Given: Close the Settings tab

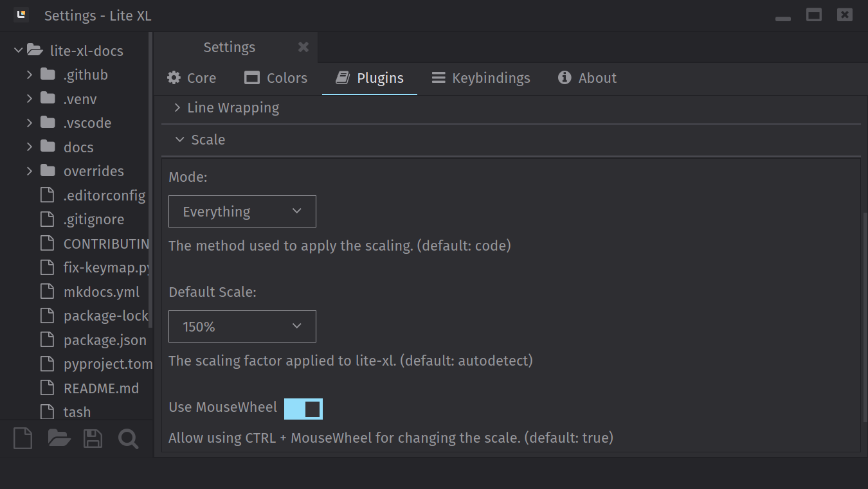Looking at the screenshot, I should (x=303, y=47).
